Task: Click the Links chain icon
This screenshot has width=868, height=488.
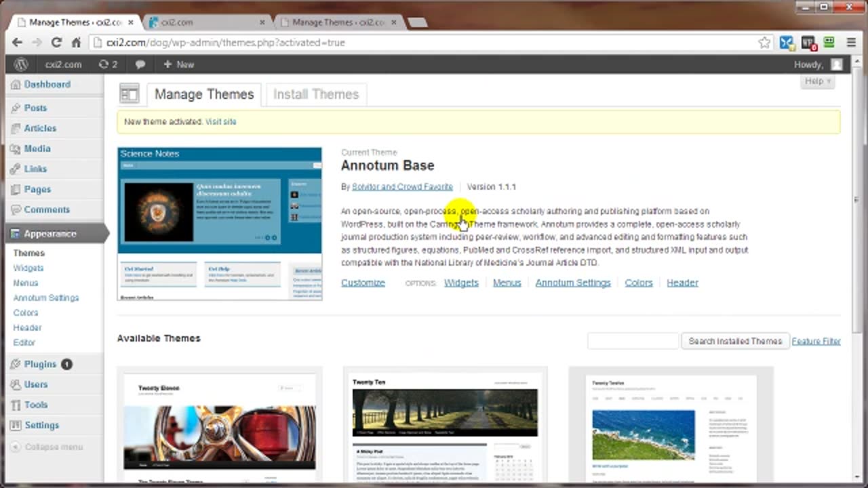Action: pyautogui.click(x=16, y=169)
